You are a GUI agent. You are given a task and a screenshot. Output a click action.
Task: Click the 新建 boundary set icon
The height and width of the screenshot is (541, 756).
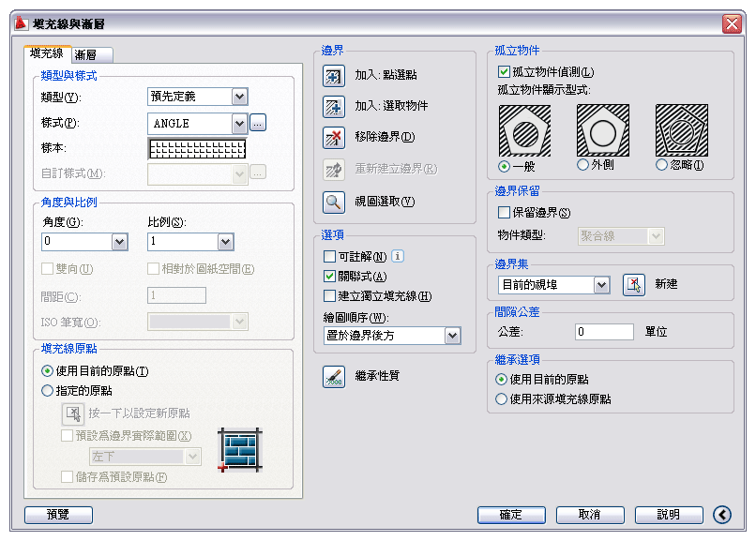pyautogui.click(x=634, y=284)
